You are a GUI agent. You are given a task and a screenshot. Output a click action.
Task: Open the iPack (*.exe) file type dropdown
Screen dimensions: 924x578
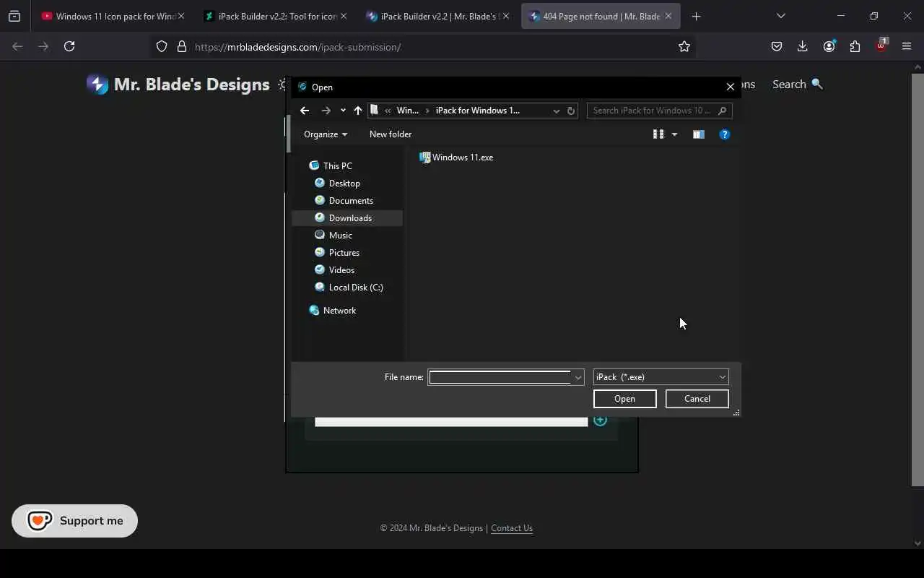tap(661, 377)
